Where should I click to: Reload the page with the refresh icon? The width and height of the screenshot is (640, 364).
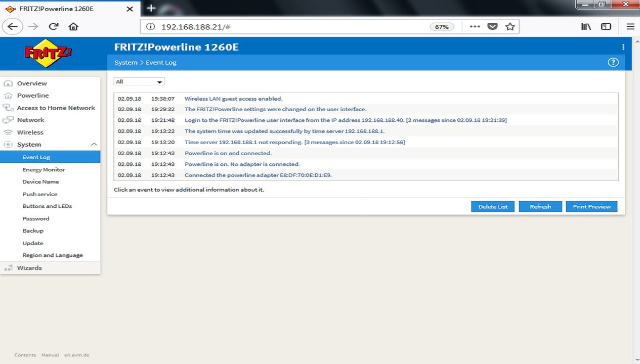tap(53, 27)
